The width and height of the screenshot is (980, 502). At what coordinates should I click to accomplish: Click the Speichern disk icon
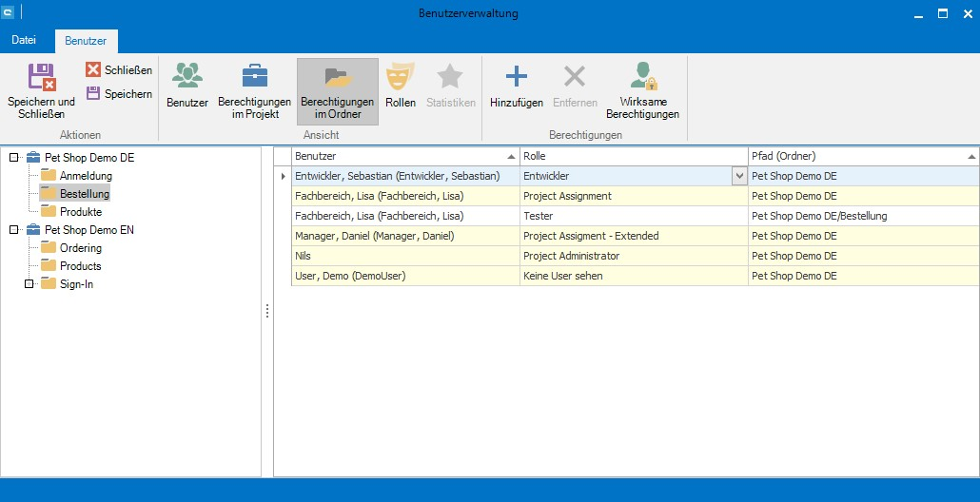pos(93,94)
